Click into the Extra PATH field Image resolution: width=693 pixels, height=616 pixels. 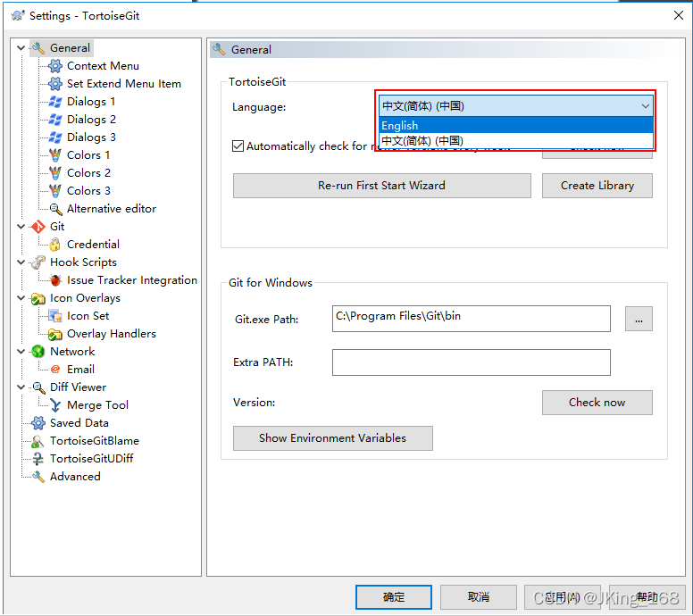tap(472, 362)
